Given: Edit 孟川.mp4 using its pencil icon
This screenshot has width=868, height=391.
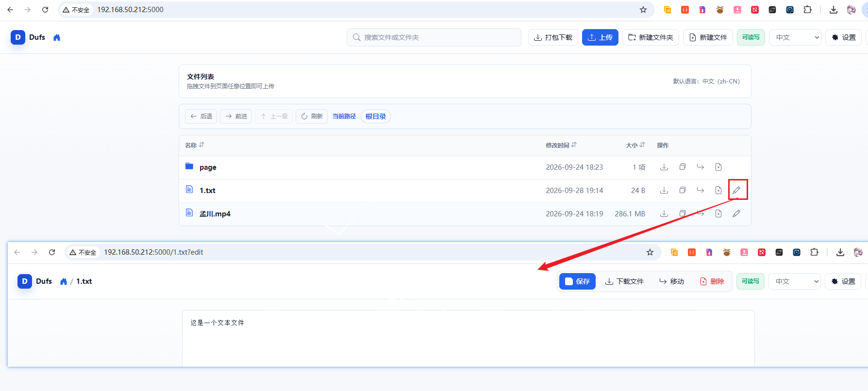Looking at the screenshot, I should pyautogui.click(x=736, y=213).
